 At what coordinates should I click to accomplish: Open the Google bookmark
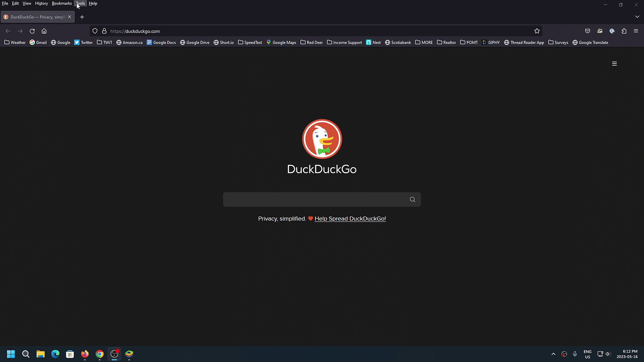pos(61,42)
